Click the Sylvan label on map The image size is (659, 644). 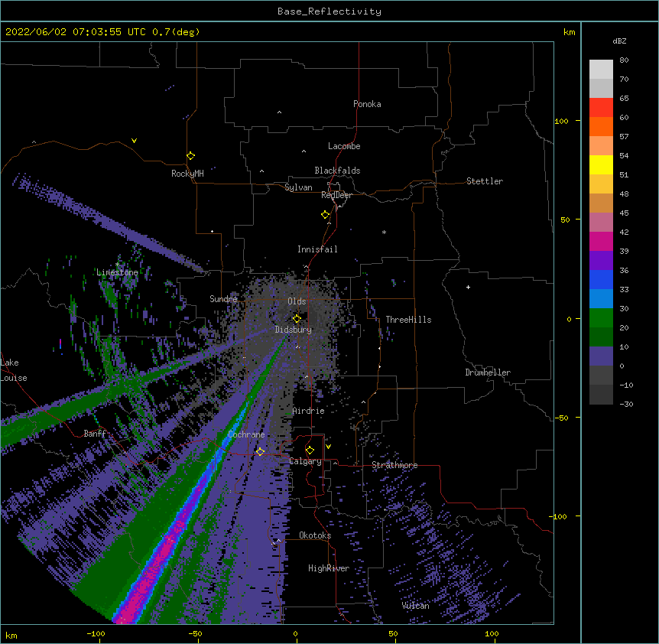click(x=298, y=187)
